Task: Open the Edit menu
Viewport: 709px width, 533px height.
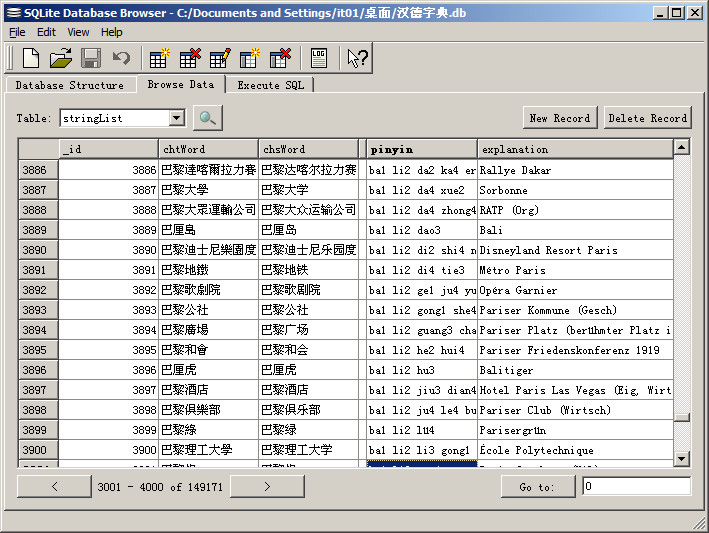Action: (46, 32)
